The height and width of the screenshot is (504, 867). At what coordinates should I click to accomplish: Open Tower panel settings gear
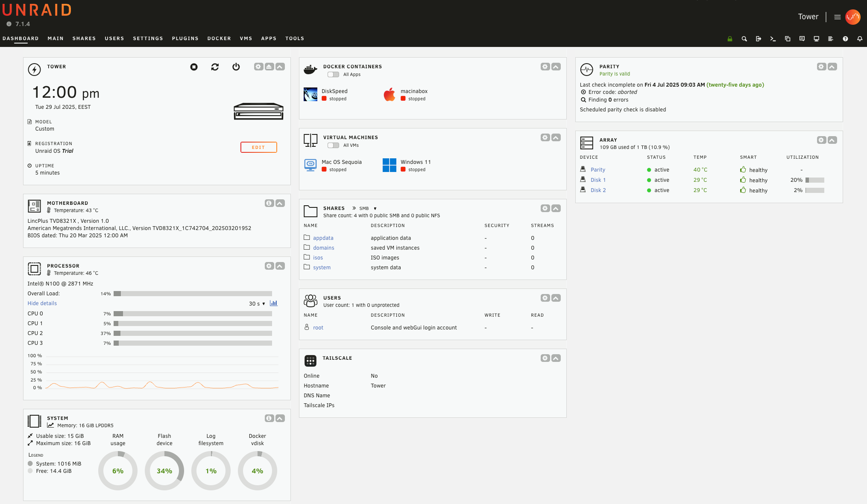tap(258, 67)
